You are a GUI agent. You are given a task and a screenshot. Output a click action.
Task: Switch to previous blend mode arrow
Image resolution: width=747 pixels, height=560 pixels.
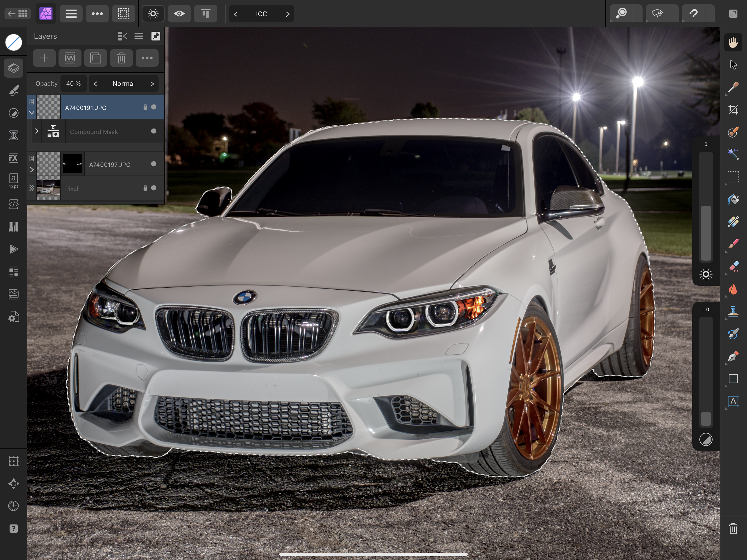(x=96, y=84)
